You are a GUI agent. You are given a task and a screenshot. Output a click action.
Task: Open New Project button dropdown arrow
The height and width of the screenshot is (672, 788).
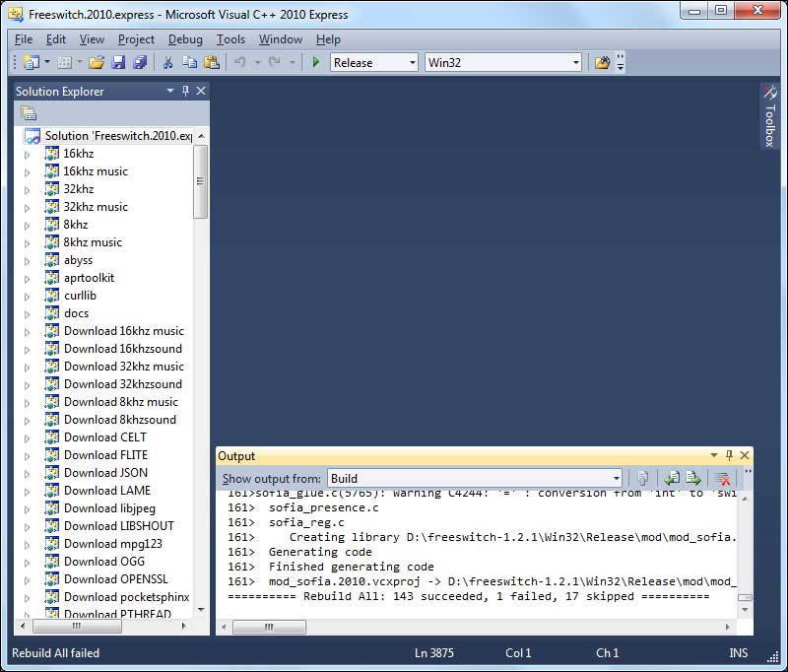point(47,62)
